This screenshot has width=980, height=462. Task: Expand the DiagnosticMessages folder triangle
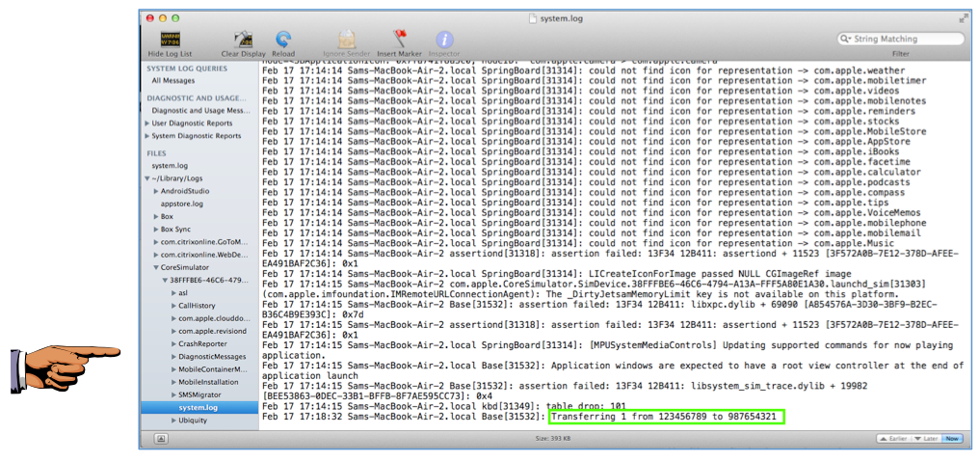173,357
